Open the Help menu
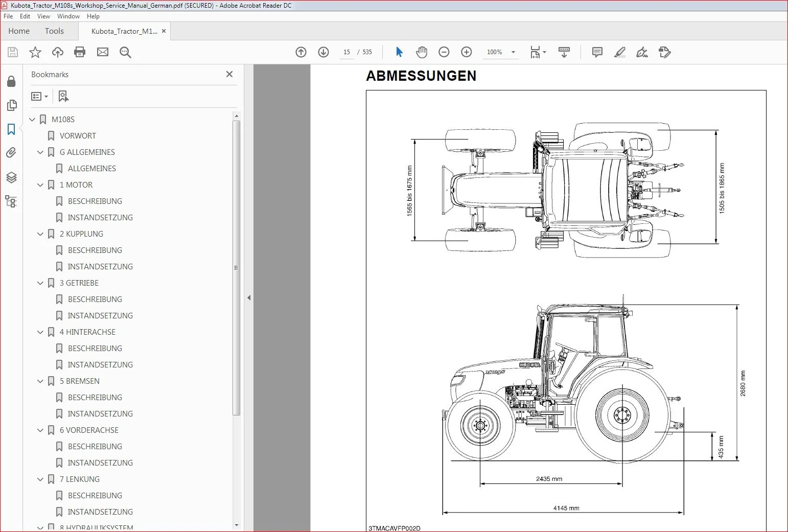This screenshot has height=532, width=788. pyautogui.click(x=93, y=16)
